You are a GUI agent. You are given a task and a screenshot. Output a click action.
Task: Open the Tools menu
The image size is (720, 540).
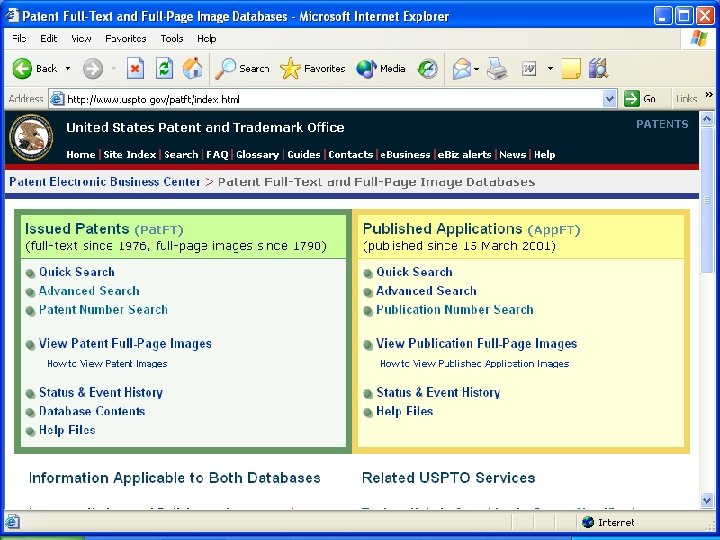pyautogui.click(x=172, y=39)
